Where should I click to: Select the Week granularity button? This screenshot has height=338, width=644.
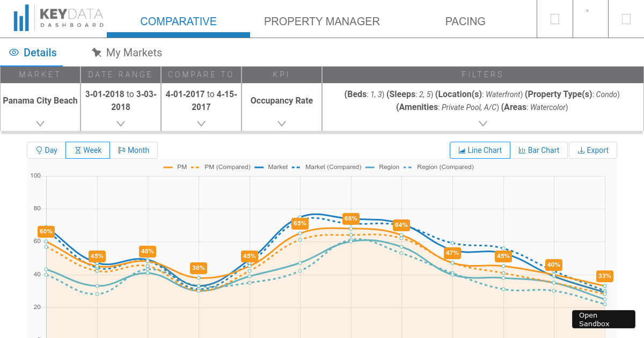click(x=88, y=150)
